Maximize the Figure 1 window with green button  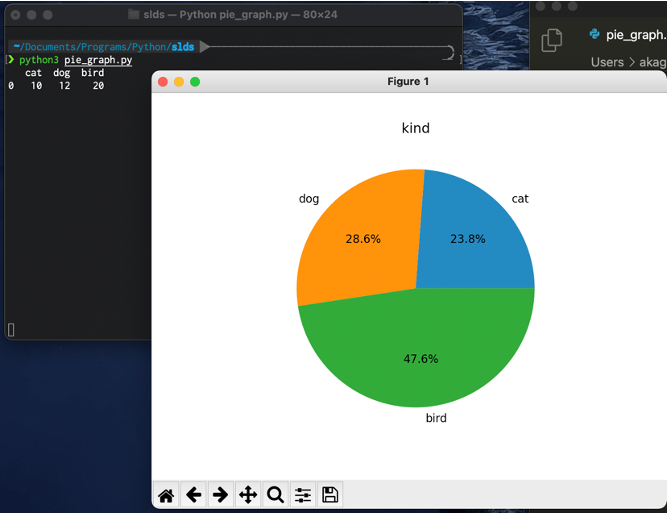pyautogui.click(x=195, y=81)
